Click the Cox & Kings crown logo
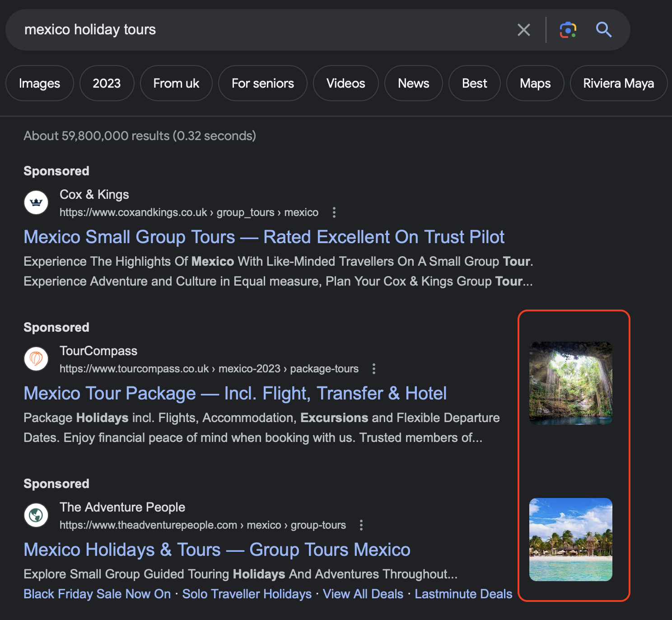 point(36,202)
